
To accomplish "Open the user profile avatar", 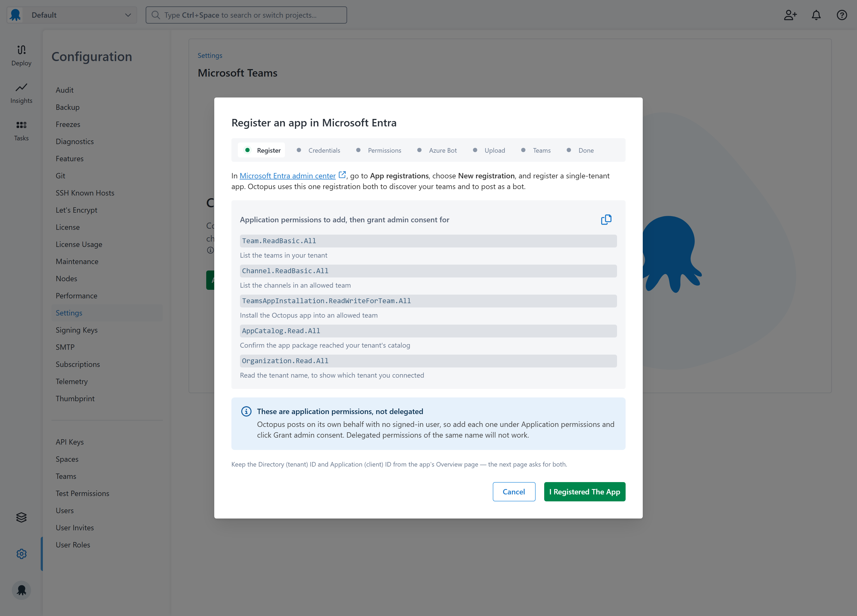I will pyautogui.click(x=21, y=590).
